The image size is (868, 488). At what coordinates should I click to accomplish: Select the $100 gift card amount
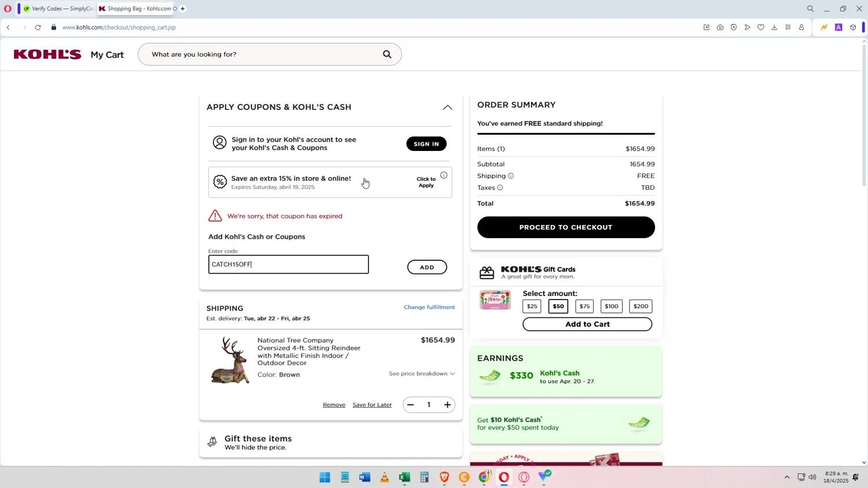pyautogui.click(x=612, y=306)
